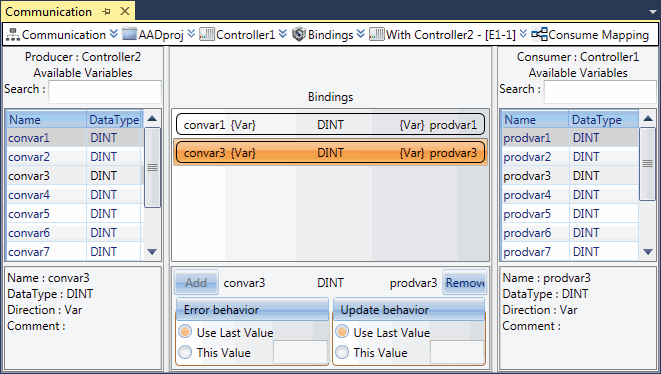Select Communication breadcrumb item
The height and width of the screenshot is (374, 661).
[x=64, y=35]
